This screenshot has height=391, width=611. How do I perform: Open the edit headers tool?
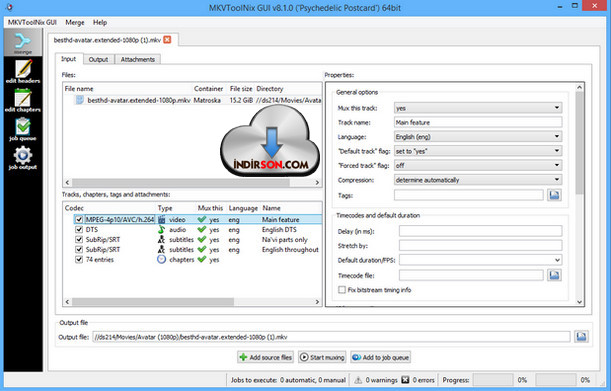[x=23, y=71]
